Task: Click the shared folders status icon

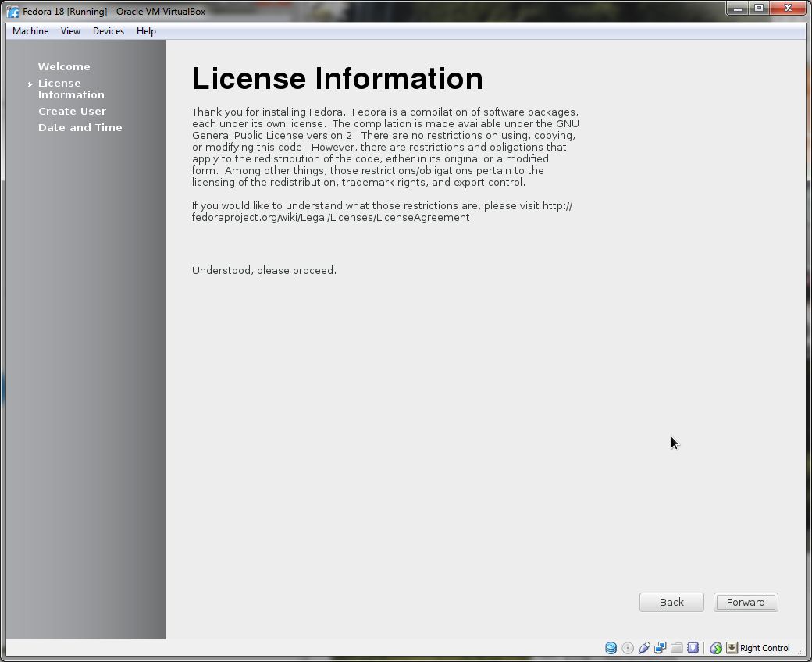Action: click(676, 648)
